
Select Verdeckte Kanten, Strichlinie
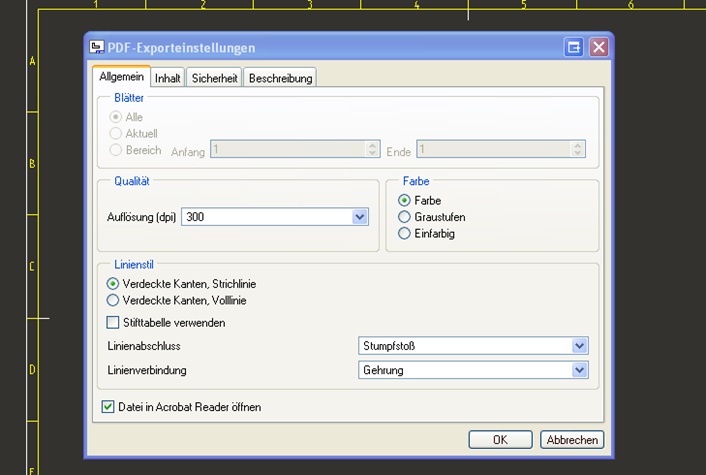[113, 284]
